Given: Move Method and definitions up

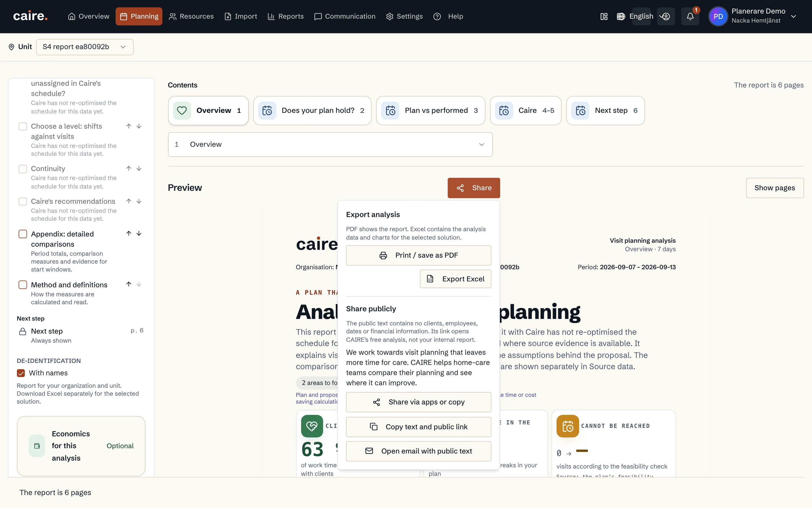Looking at the screenshot, I should click(x=129, y=284).
